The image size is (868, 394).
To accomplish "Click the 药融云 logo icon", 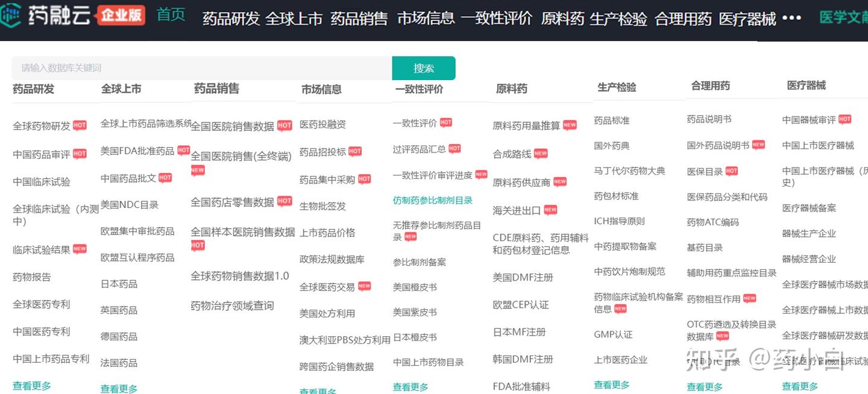I will point(10,14).
